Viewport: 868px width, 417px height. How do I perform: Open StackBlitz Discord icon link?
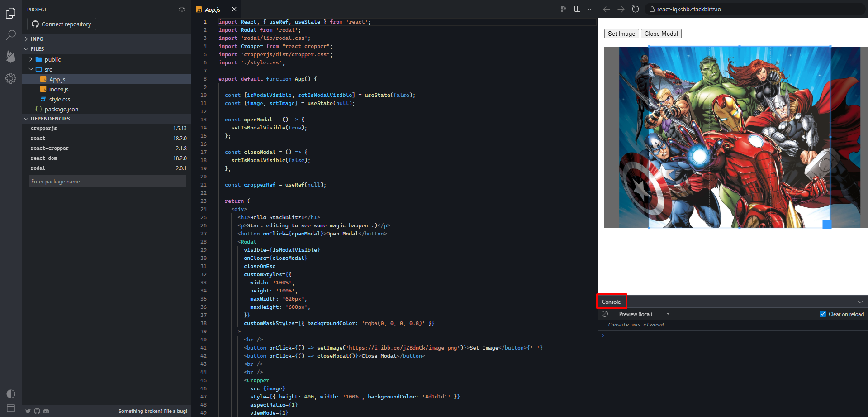pyautogui.click(x=46, y=411)
